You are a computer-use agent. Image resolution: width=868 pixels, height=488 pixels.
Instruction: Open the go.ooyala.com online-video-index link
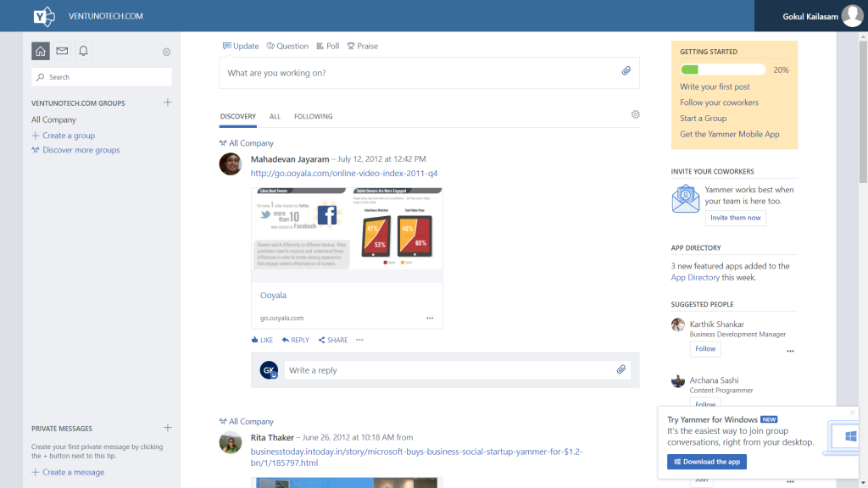pyautogui.click(x=344, y=173)
